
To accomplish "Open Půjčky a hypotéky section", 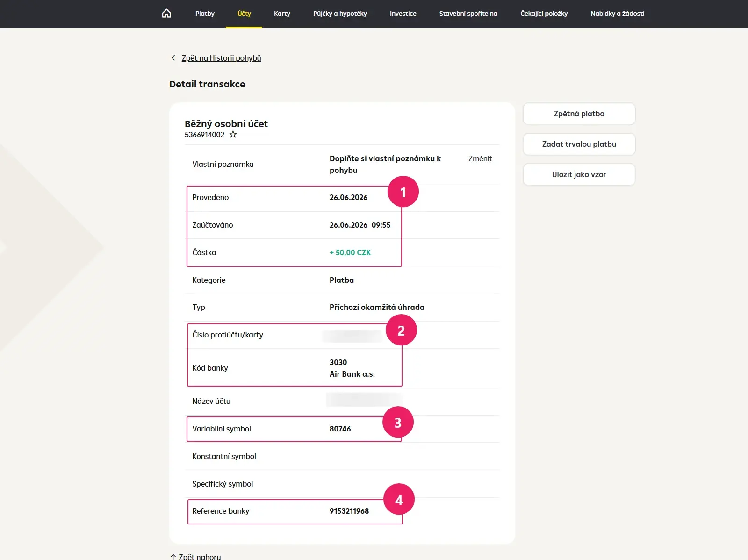I will (x=340, y=14).
